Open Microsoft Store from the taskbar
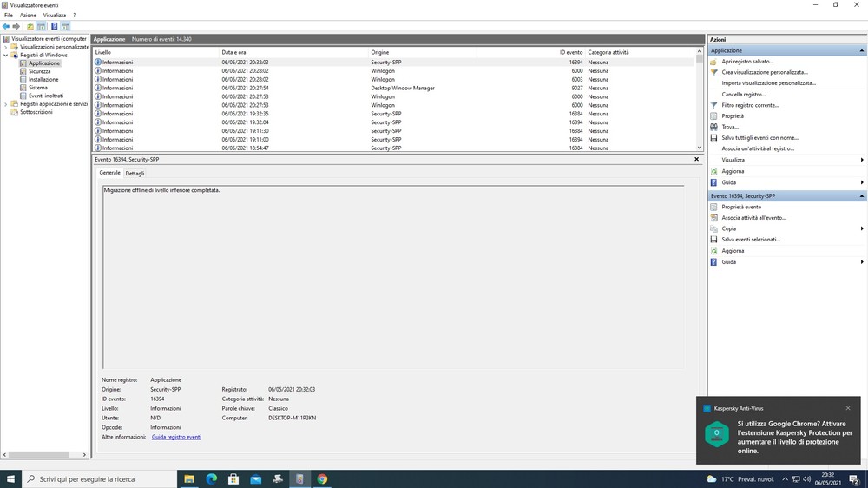 (x=233, y=479)
